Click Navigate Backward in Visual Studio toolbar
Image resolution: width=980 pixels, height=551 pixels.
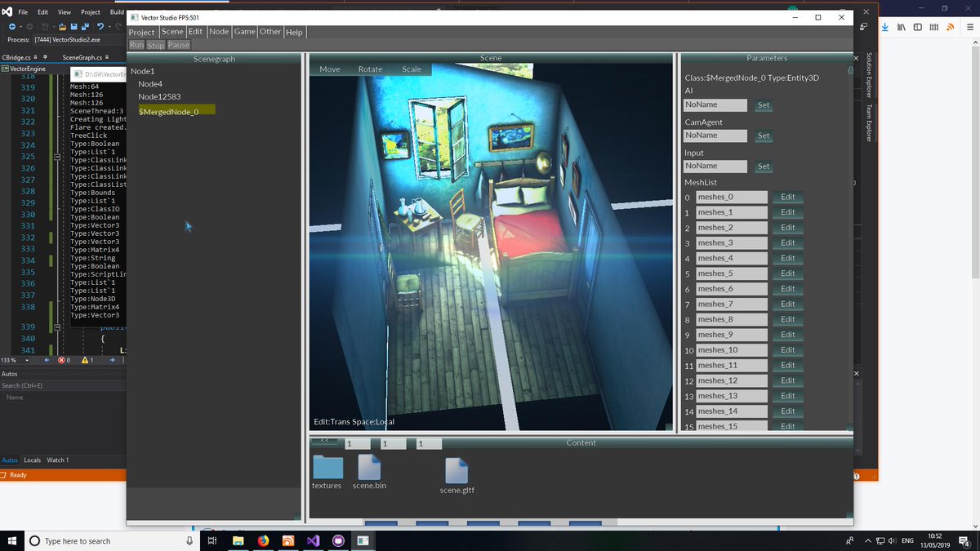point(11,26)
